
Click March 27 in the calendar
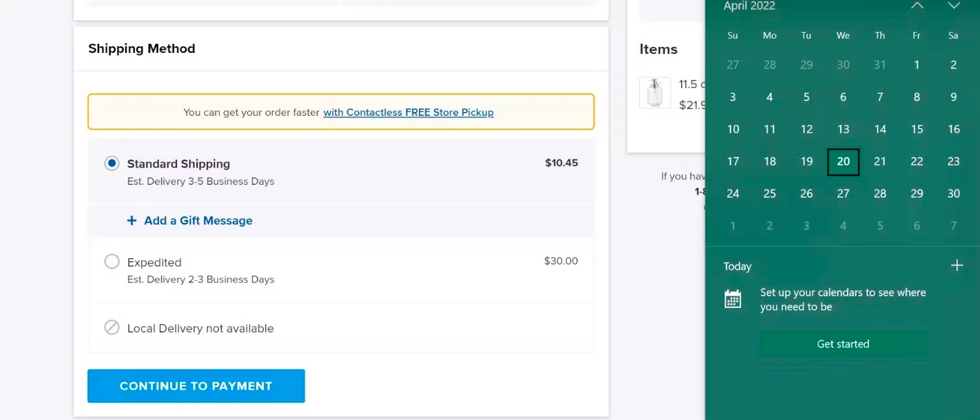tap(733, 65)
